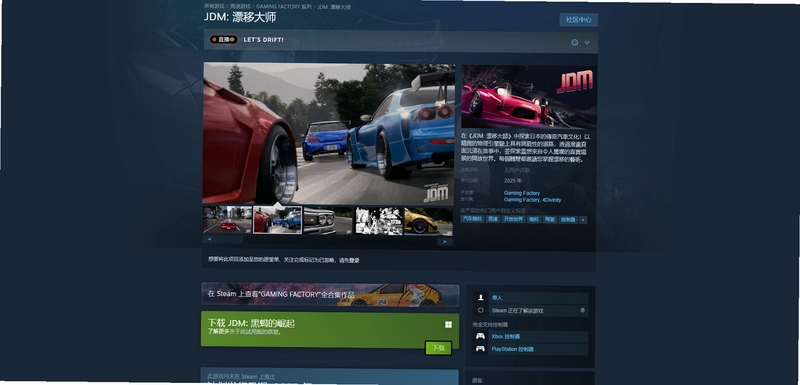Click the 竞速 tag
The image size is (800, 385).
pyautogui.click(x=492, y=219)
